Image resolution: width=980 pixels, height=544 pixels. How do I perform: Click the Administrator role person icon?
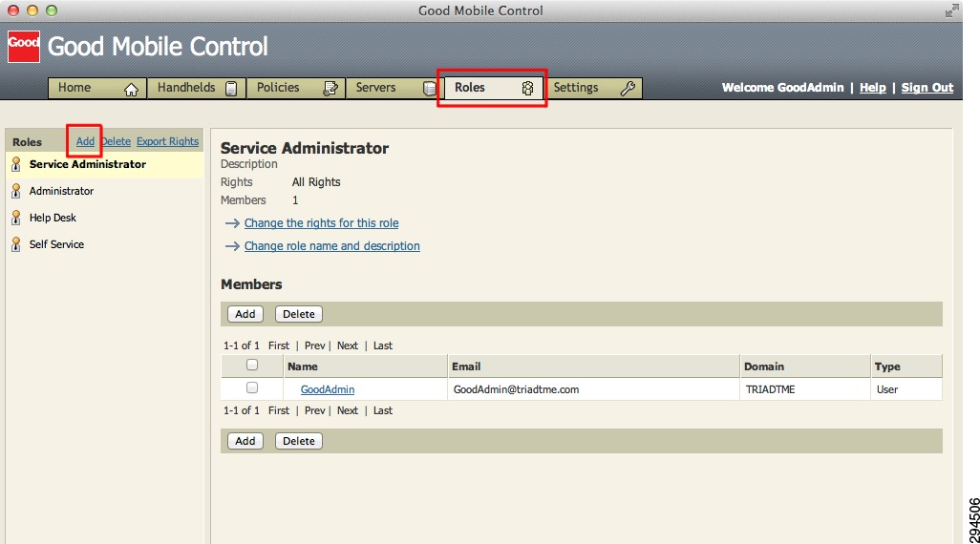point(16,191)
